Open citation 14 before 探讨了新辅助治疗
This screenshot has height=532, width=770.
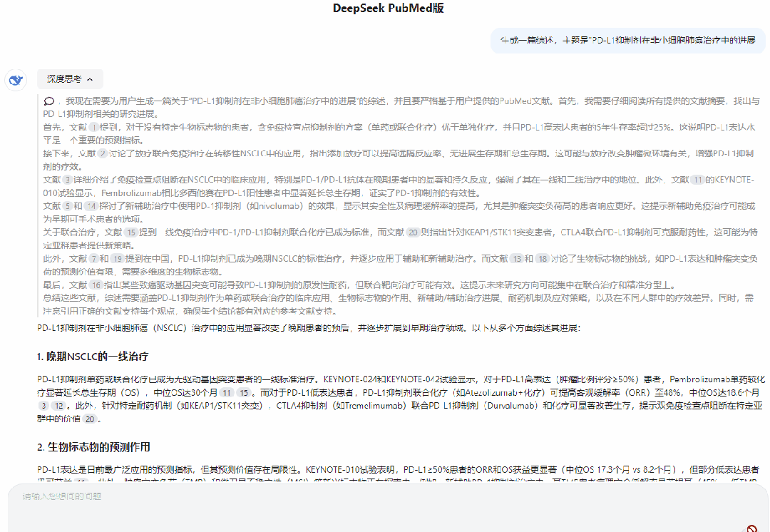point(91,206)
